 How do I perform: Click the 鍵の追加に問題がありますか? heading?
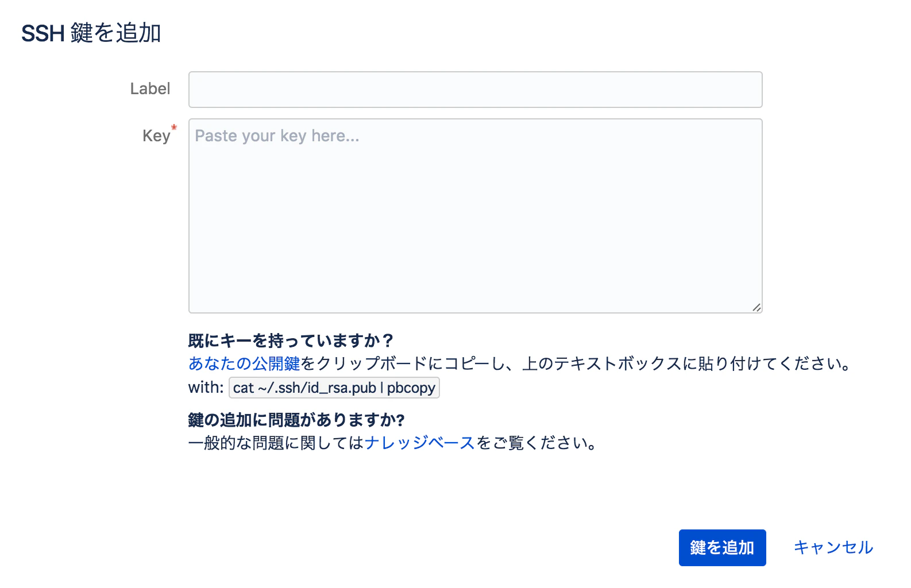(296, 420)
